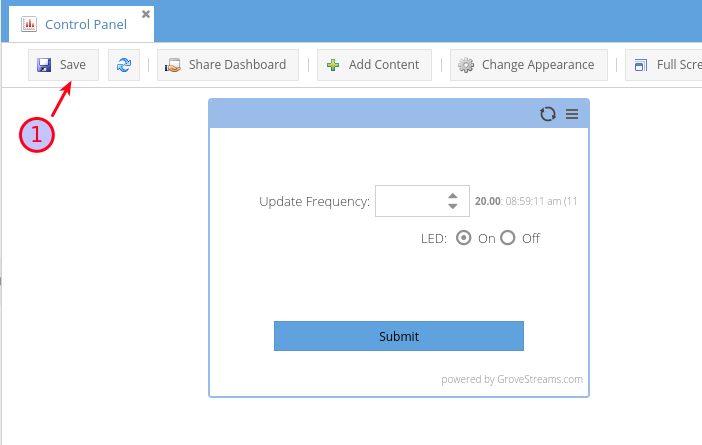Refresh the dashboard using the toolbar refresh icon
The image size is (702, 445).
(x=124, y=65)
